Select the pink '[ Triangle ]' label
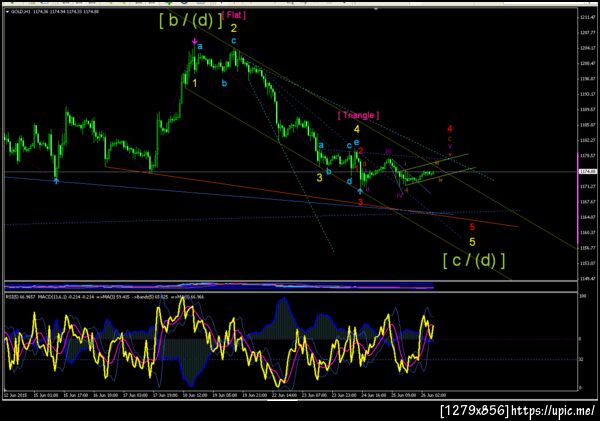Screen dimensions: 600x421 tap(358, 115)
